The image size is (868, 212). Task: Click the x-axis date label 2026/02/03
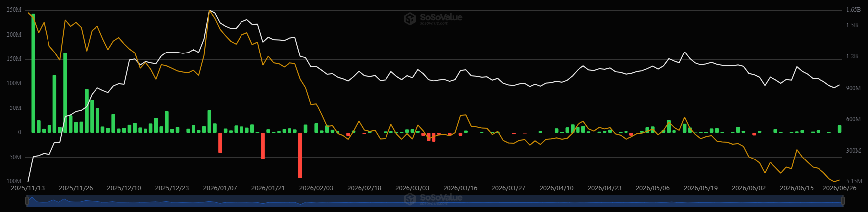316,188
